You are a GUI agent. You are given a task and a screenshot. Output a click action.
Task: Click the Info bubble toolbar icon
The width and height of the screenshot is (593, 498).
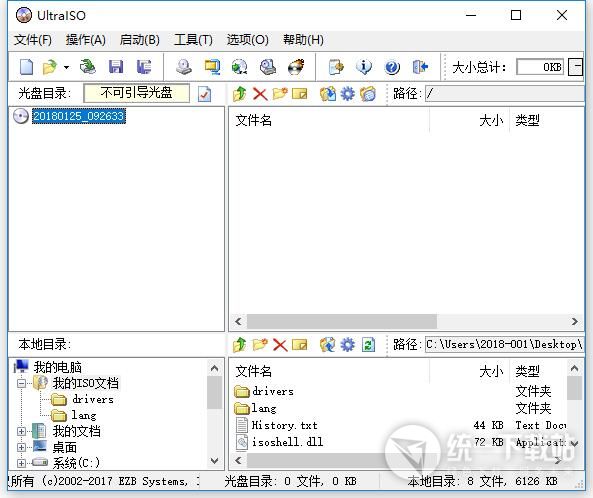[x=364, y=67]
